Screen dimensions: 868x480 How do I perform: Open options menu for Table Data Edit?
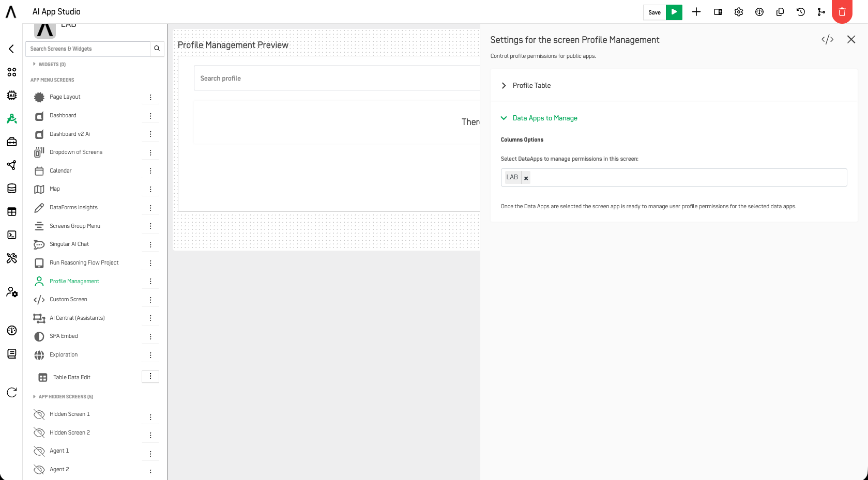point(150,376)
